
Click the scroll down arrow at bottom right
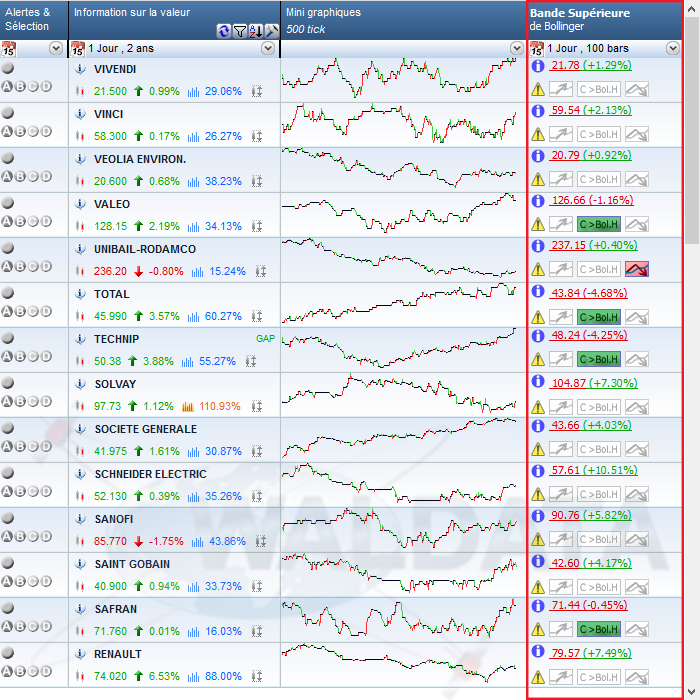click(692, 692)
